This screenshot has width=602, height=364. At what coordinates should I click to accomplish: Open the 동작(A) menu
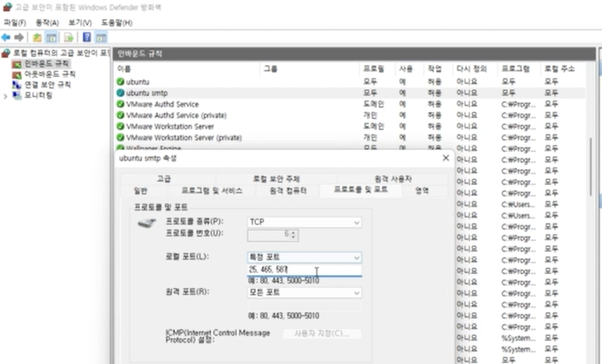47,23
